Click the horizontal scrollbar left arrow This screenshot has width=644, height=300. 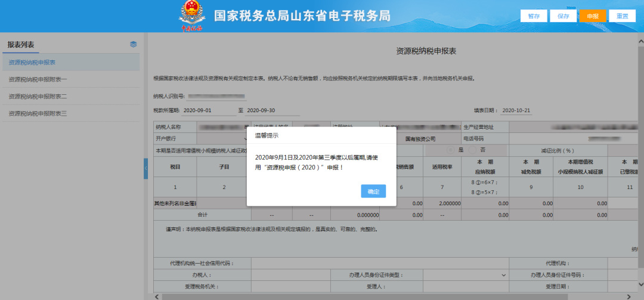156,296
